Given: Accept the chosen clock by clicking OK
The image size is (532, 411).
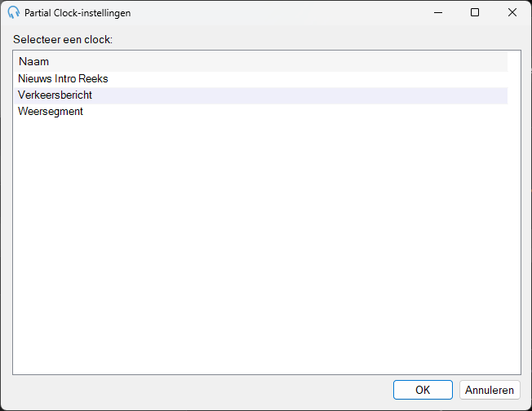Looking at the screenshot, I should [x=423, y=390].
